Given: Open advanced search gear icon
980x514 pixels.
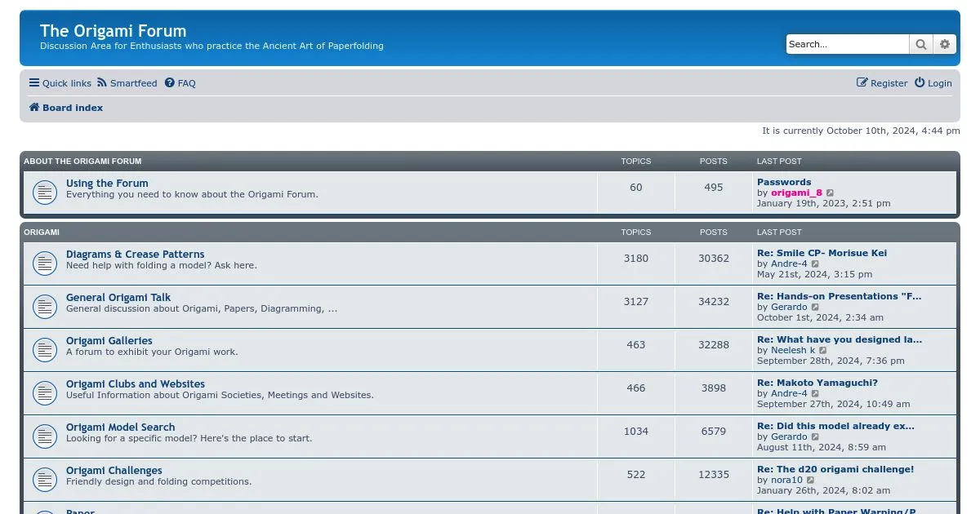Looking at the screenshot, I should click(x=945, y=44).
